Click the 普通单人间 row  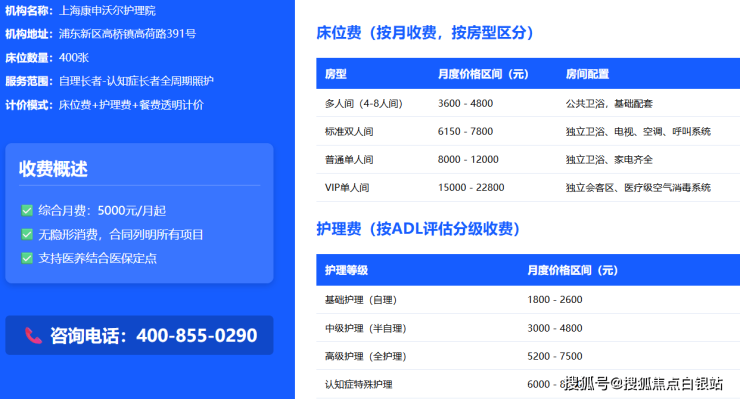click(x=528, y=160)
